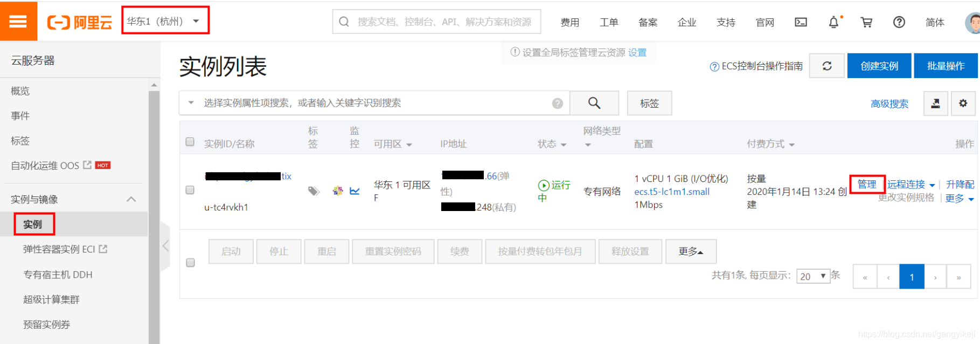The width and height of the screenshot is (980, 344).
Task: Click the search help icon in filter box
Action: [558, 103]
